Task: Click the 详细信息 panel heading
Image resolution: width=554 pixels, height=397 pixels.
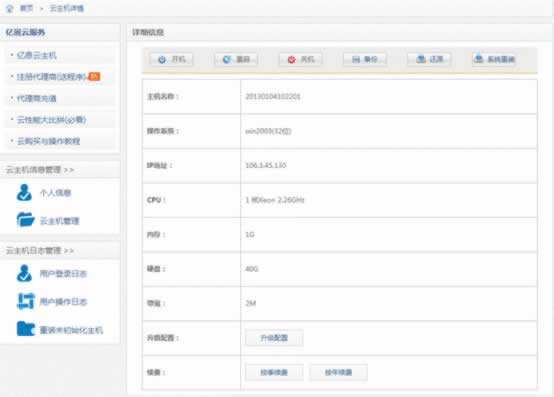Action: [x=148, y=32]
